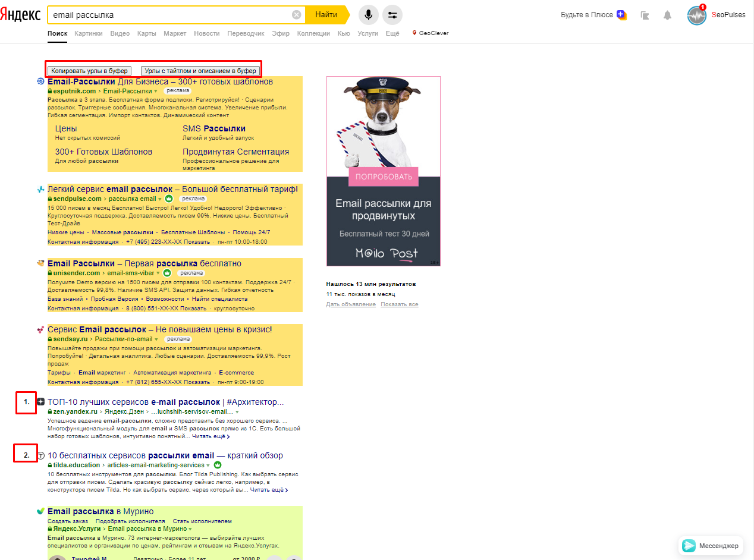The height and width of the screenshot is (560, 754).
Task: Open Сервис Email рассылок Sendsay ad title
Action: (160, 329)
